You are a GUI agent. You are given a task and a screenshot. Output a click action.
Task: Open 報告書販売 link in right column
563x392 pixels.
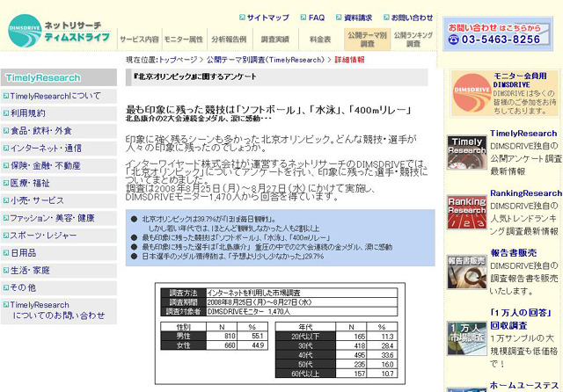[514, 253]
